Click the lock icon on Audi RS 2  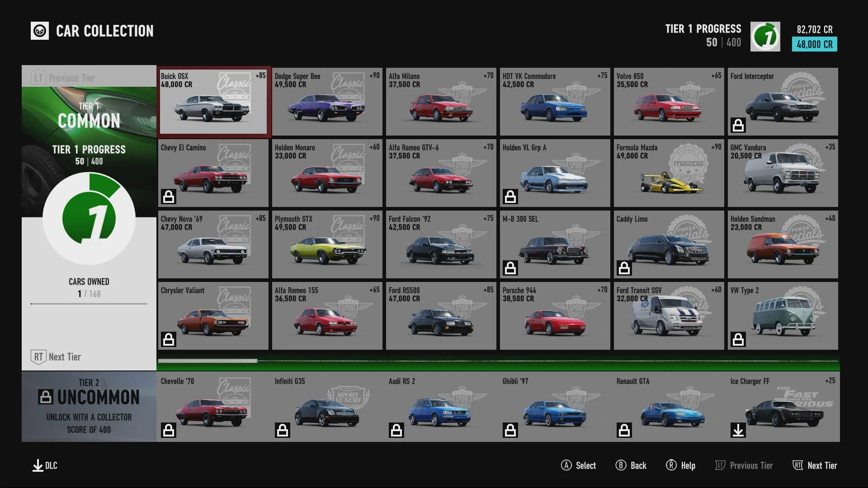pos(396,430)
